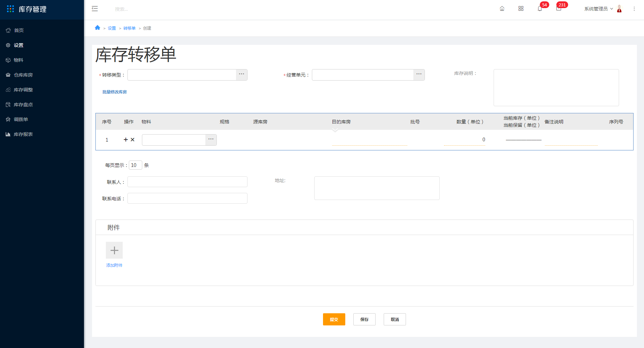The height and width of the screenshot is (348, 644).
Task: Click the 地址 text area
Action: (x=377, y=188)
